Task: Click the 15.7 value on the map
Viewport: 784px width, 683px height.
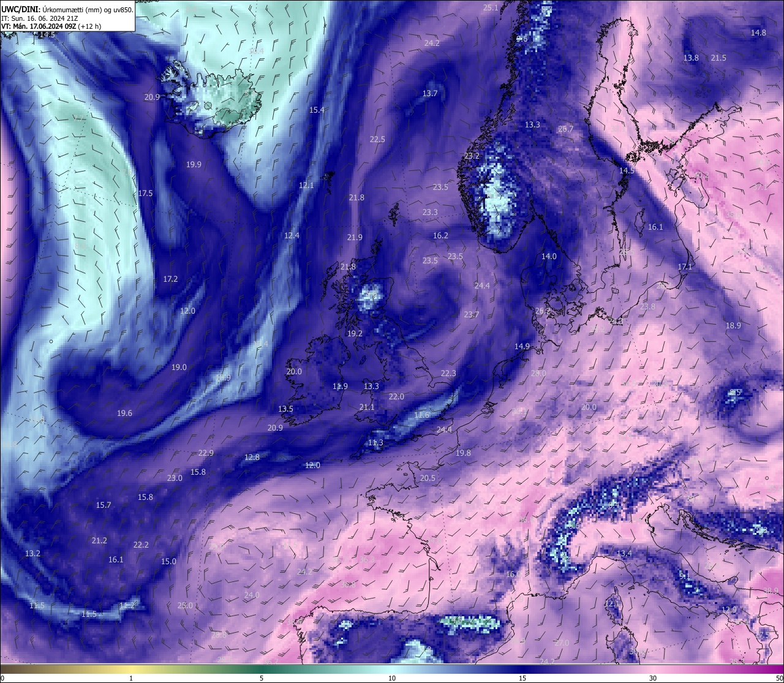Action: [104, 505]
